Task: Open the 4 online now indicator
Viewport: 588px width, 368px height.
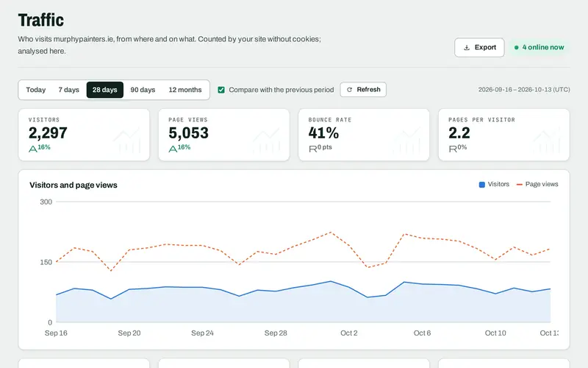Action: click(x=539, y=47)
